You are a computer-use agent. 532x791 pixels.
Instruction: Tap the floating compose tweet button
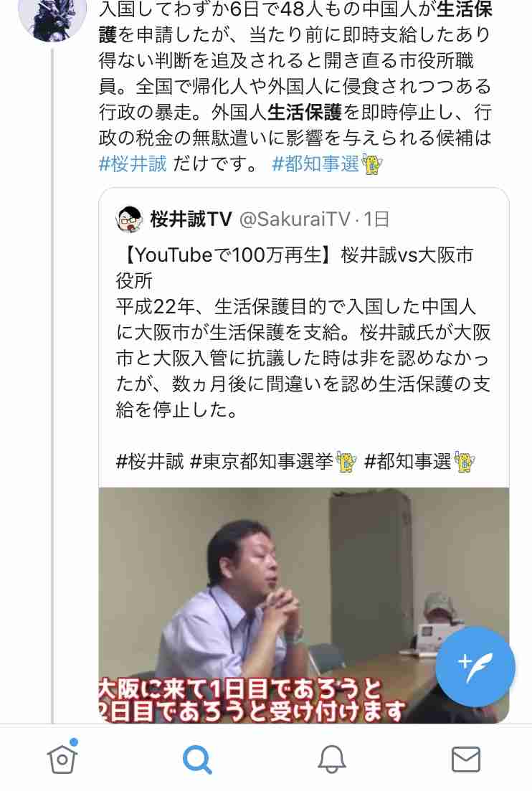(x=475, y=668)
